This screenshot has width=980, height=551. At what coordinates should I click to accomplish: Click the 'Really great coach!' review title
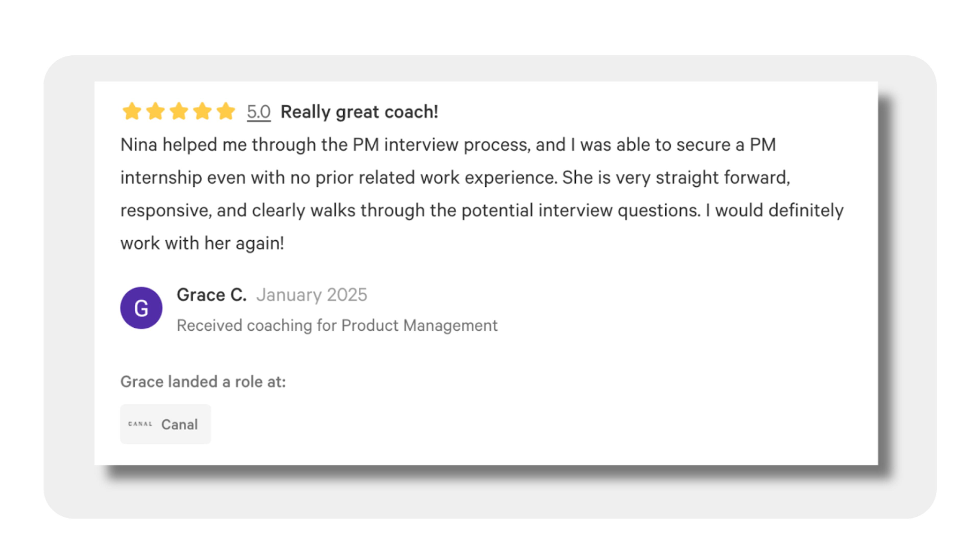click(360, 112)
